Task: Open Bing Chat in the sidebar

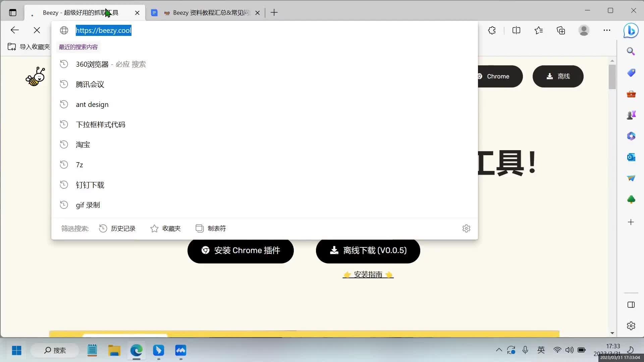Action: [631, 30]
